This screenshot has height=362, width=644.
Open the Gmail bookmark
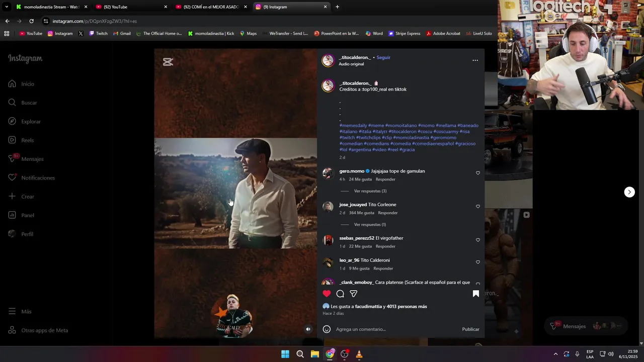pos(122,34)
